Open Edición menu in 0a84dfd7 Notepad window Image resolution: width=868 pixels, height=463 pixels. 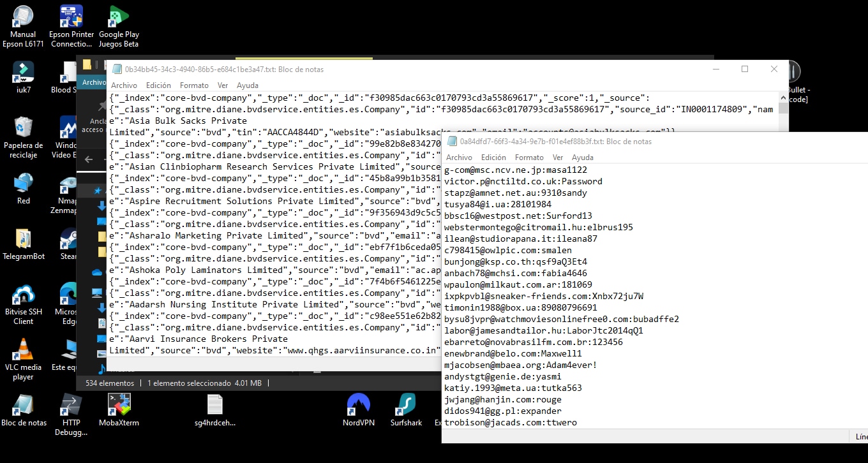pos(493,158)
